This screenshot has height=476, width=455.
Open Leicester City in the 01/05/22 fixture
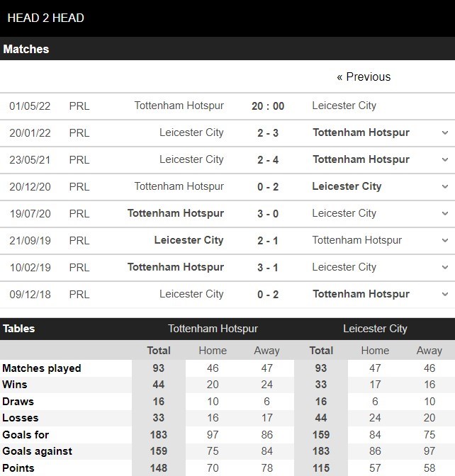tap(344, 106)
